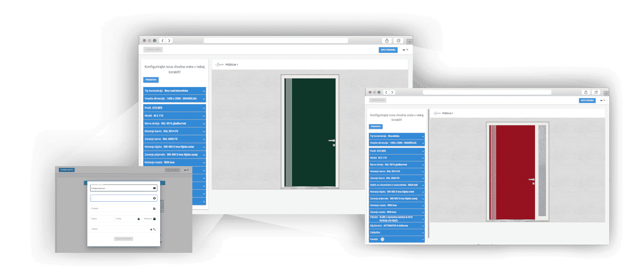This screenshot has height=279, width=644.
Task: Click the language flag in the red door window
Action: [602, 100]
